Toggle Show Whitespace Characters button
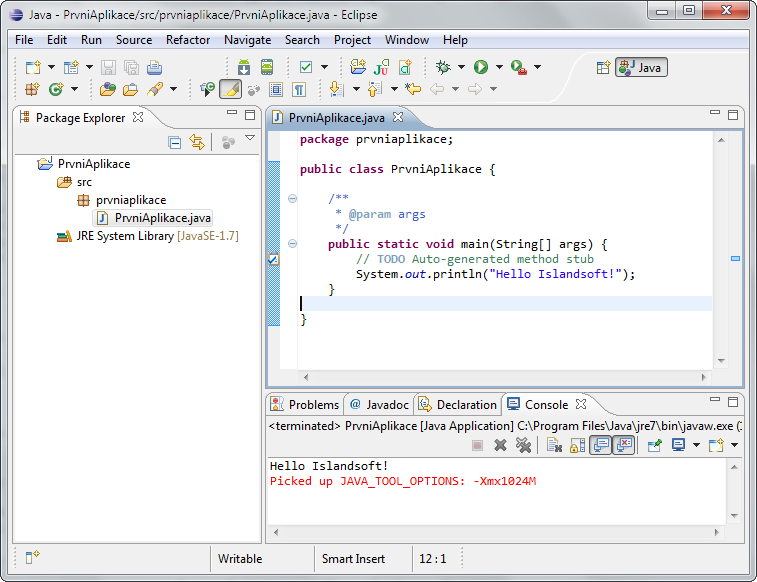 299,89
